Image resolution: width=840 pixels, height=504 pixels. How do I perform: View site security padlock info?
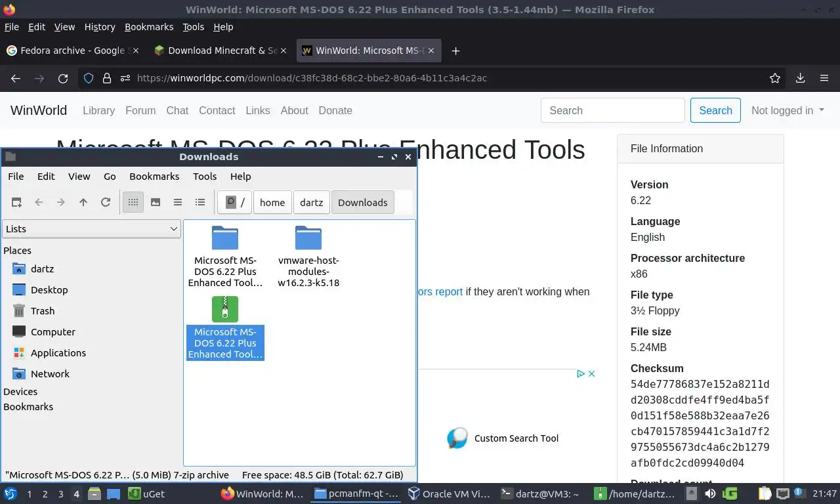(106, 78)
